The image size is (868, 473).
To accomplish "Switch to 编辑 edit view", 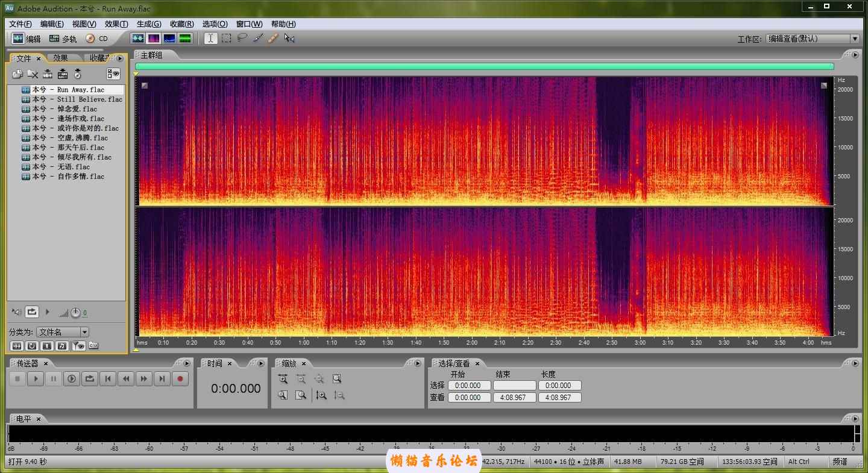I will click(27, 39).
